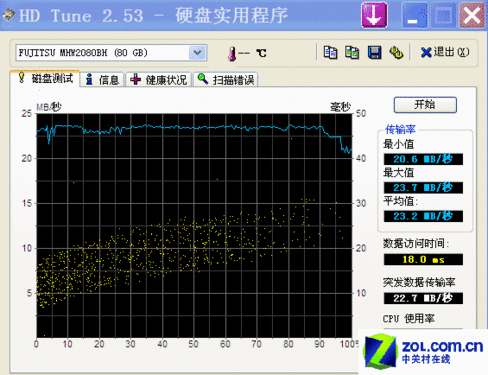
Task: Switch to the 健康状况 health tab
Action: tap(158, 80)
